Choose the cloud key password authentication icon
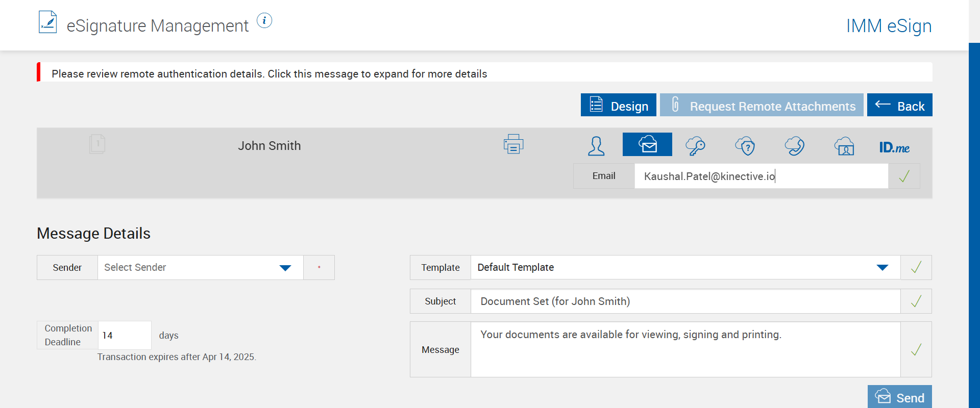 click(695, 146)
